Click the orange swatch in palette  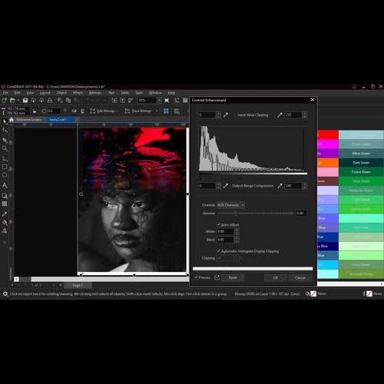point(328,163)
